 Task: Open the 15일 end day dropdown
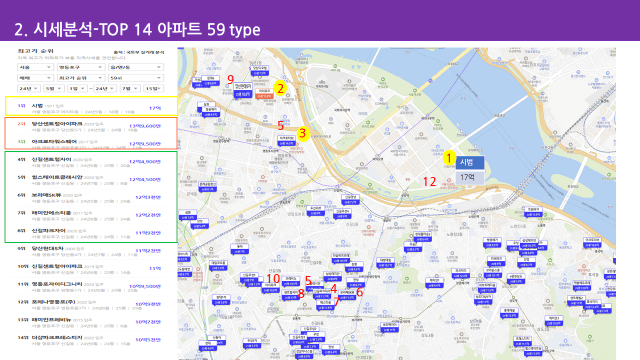pos(153,88)
